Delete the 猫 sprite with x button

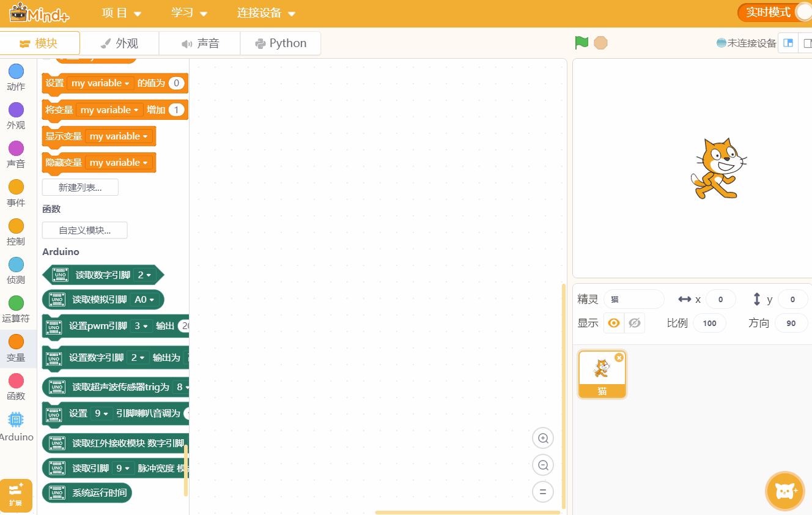[x=619, y=357]
